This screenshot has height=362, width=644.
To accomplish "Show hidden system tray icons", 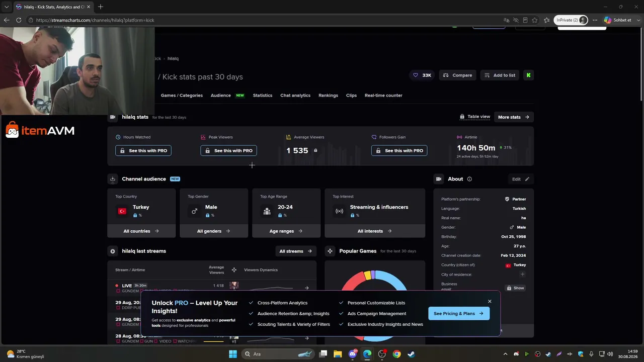I will [x=505, y=354].
